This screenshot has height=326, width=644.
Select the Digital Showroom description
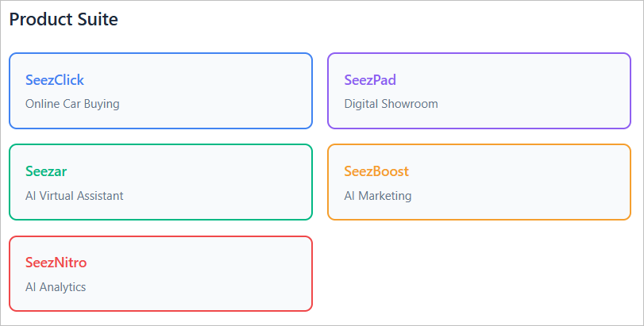pyautogui.click(x=391, y=104)
